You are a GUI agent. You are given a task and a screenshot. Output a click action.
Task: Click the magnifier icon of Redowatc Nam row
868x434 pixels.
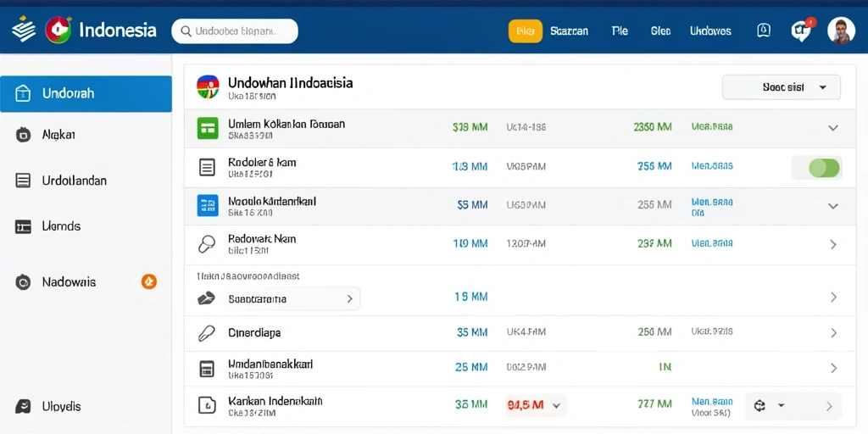pos(207,244)
